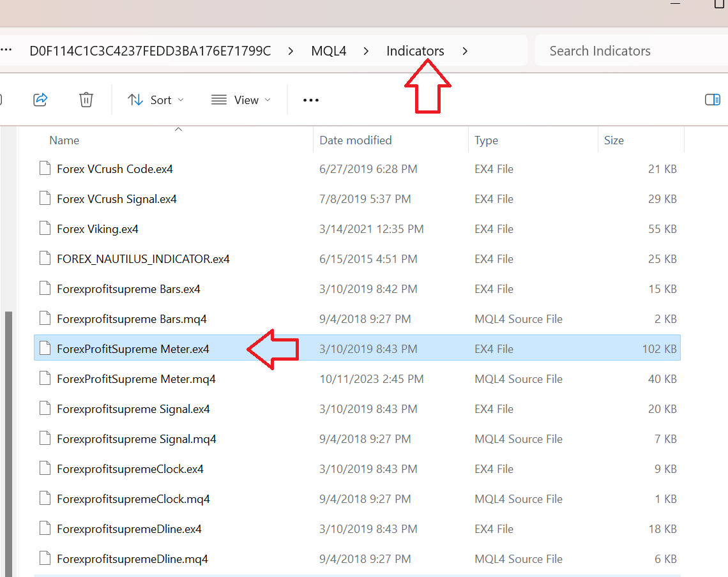Click the 25 KB size cell

662,259
